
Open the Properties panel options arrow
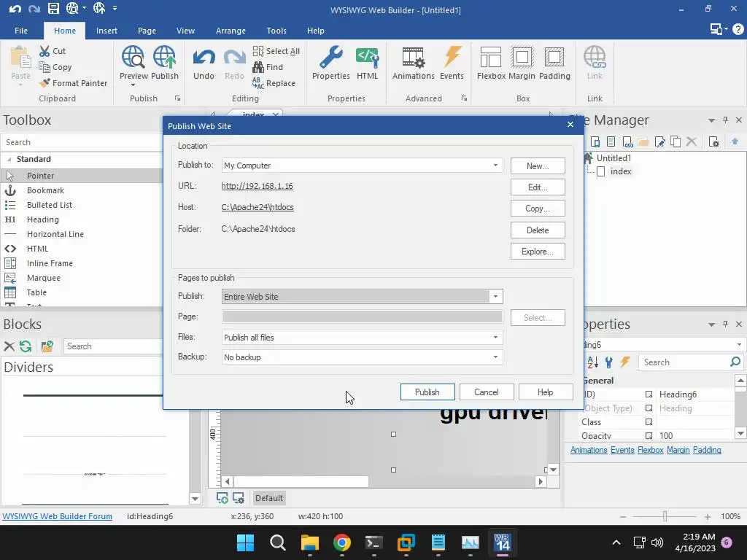pos(711,324)
